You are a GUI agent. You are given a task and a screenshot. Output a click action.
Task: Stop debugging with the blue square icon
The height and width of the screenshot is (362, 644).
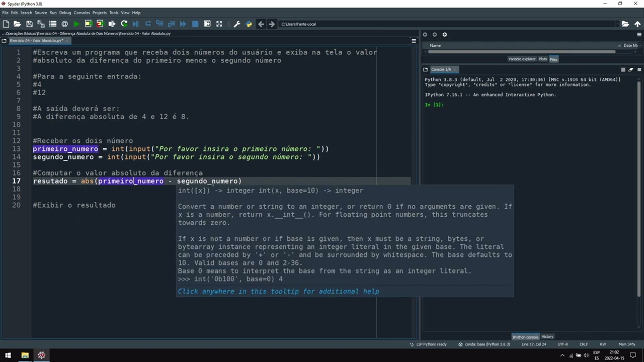(195, 24)
